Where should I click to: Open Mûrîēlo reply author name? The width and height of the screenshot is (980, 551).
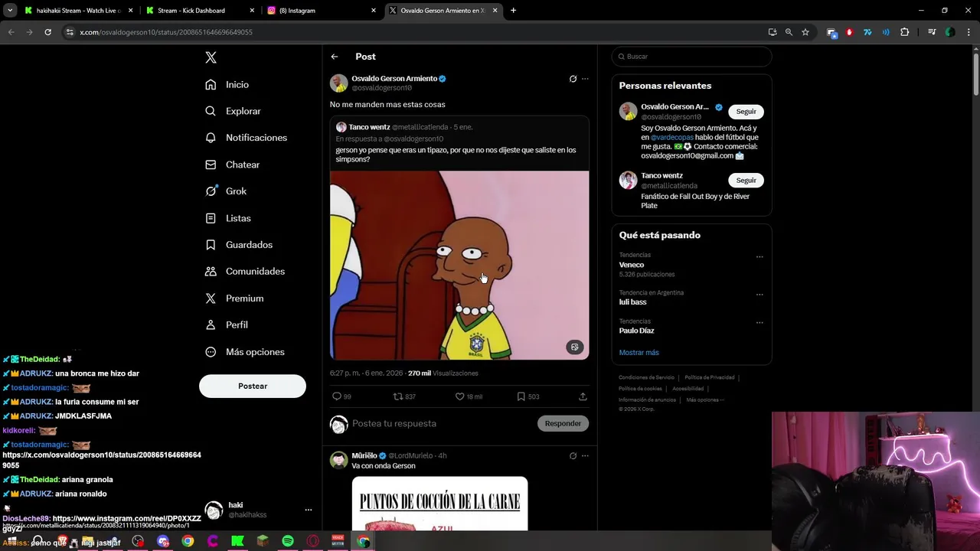(x=364, y=455)
